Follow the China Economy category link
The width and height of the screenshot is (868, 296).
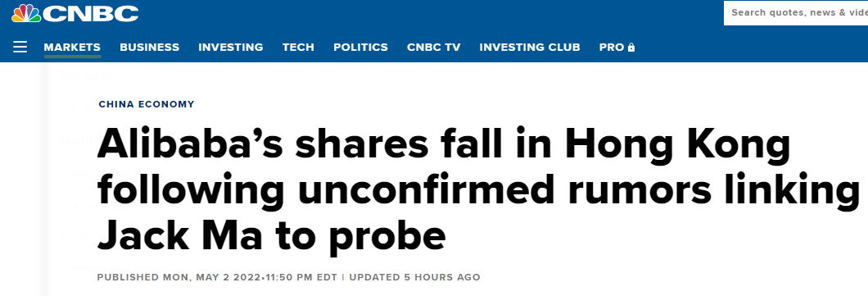tap(147, 103)
